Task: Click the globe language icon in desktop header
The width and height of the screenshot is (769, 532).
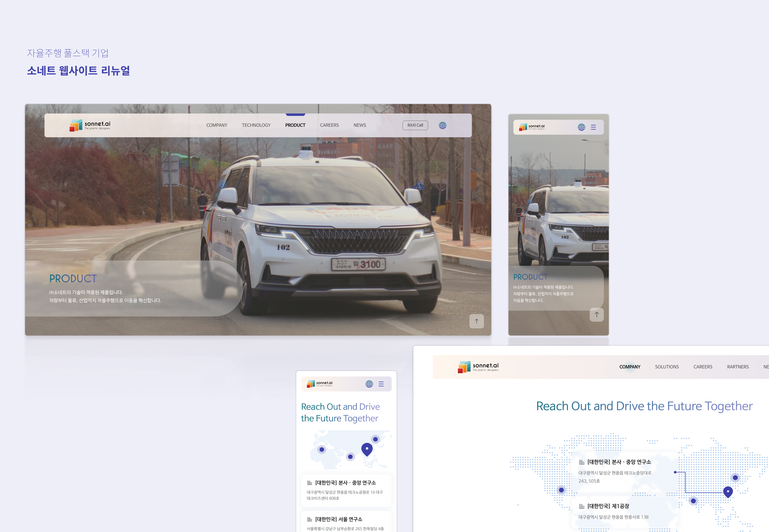Action: [x=442, y=125]
